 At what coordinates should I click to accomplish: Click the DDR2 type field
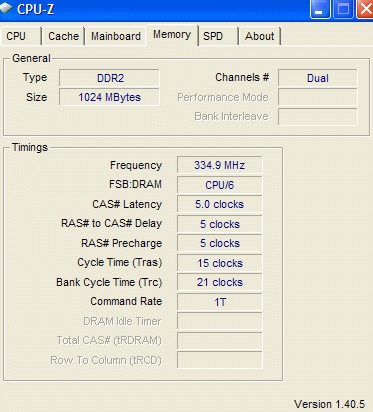pos(109,78)
